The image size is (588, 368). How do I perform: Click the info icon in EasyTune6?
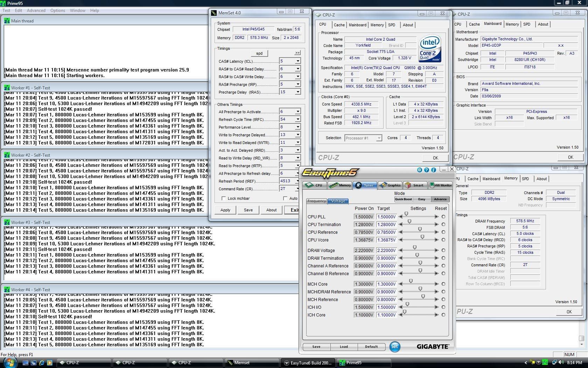pyautogui.click(x=433, y=170)
